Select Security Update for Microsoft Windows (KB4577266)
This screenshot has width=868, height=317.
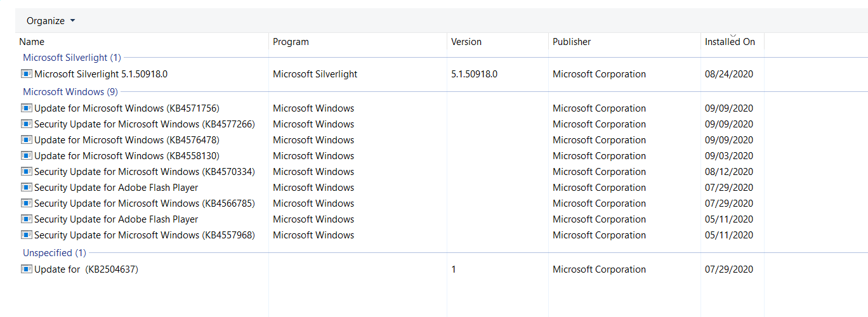click(x=145, y=124)
